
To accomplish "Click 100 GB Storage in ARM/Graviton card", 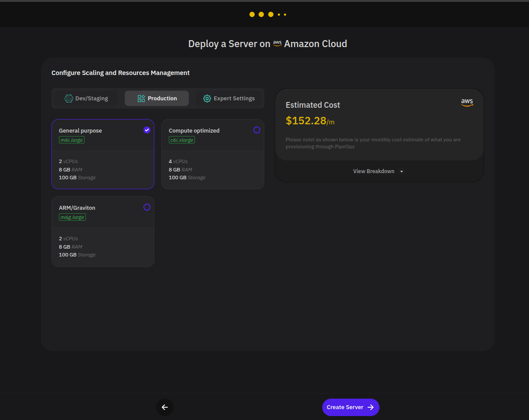I will pos(77,255).
